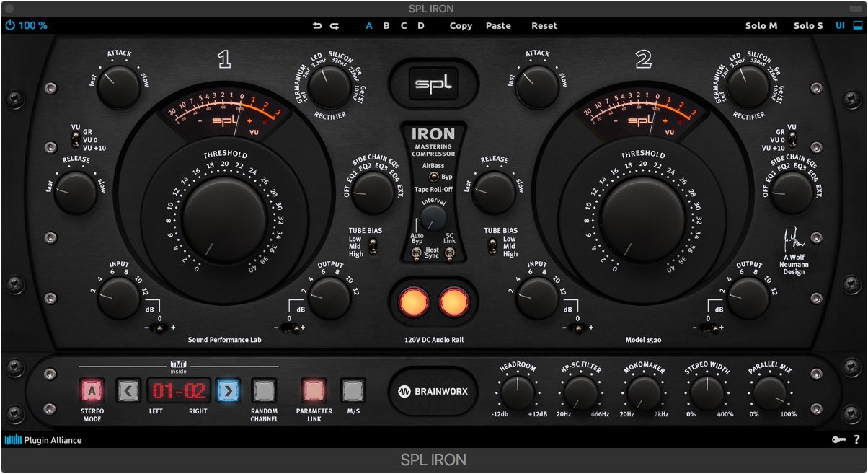Click the SPL logo badge at top center
This screenshot has width=868, height=474.
pyautogui.click(x=433, y=84)
